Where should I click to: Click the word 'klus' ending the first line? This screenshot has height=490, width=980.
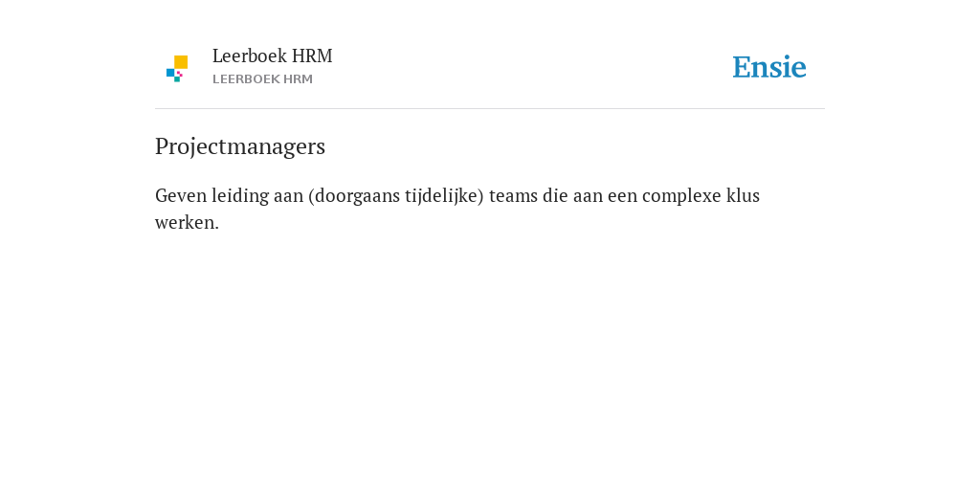[x=743, y=195]
